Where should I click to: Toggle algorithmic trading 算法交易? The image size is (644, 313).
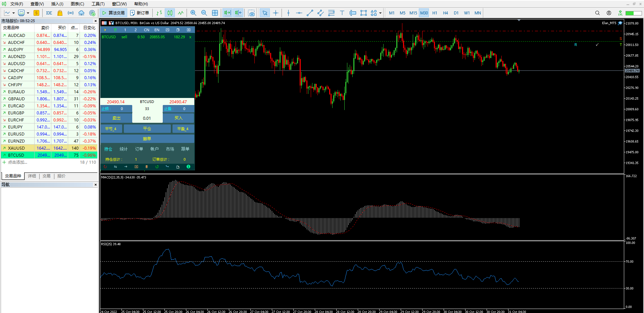(x=113, y=13)
